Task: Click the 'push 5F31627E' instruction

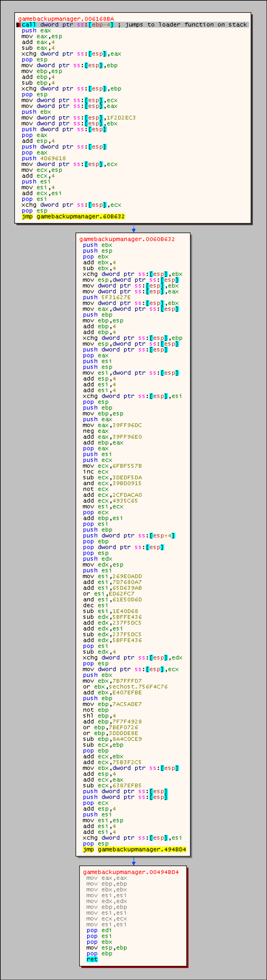Action: [107, 297]
